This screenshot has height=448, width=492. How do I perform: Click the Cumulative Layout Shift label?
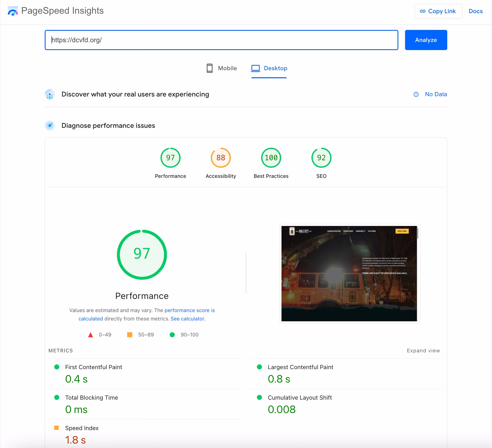click(300, 398)
